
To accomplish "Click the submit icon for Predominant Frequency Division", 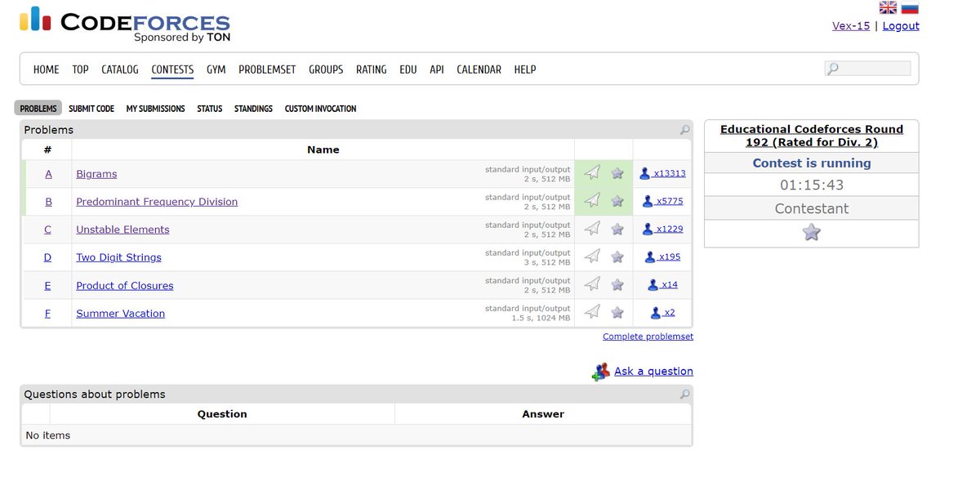I will tap(593, 200).
